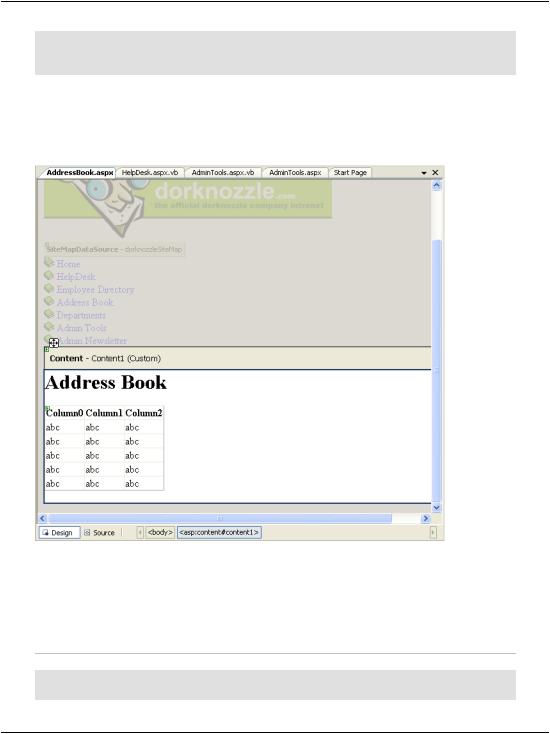This screenshot has height=734, width=550.
Task: Open the HelpDesk.aspx.vb tab
Action: pyautogui.click(x=150, y=173)
